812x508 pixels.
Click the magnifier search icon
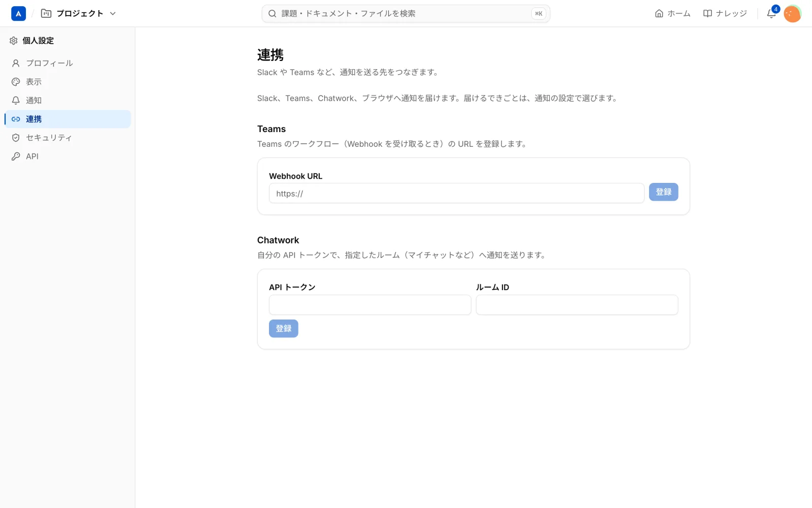tap(273, 14)
